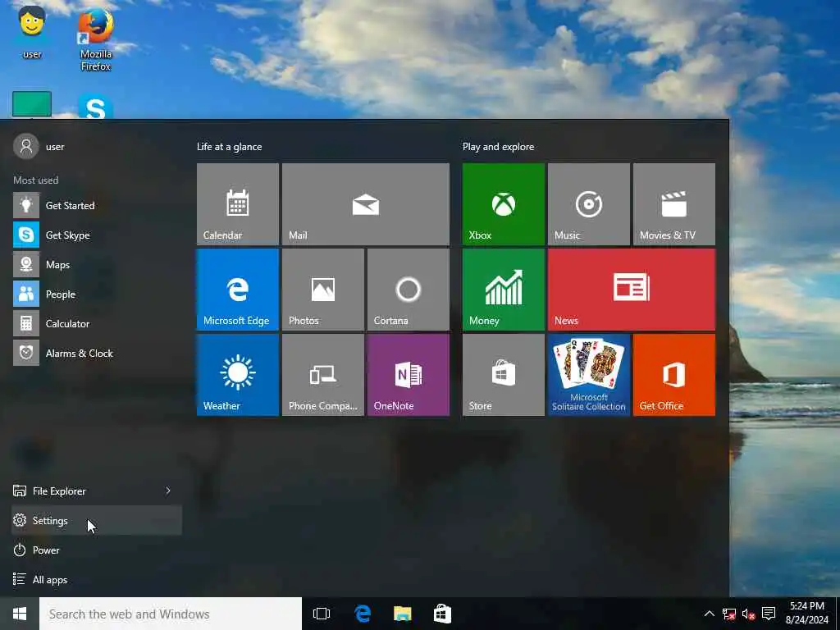Open People from Most used list
The height and width of the screenshot is (630, 840).
[x=97, y=294]
